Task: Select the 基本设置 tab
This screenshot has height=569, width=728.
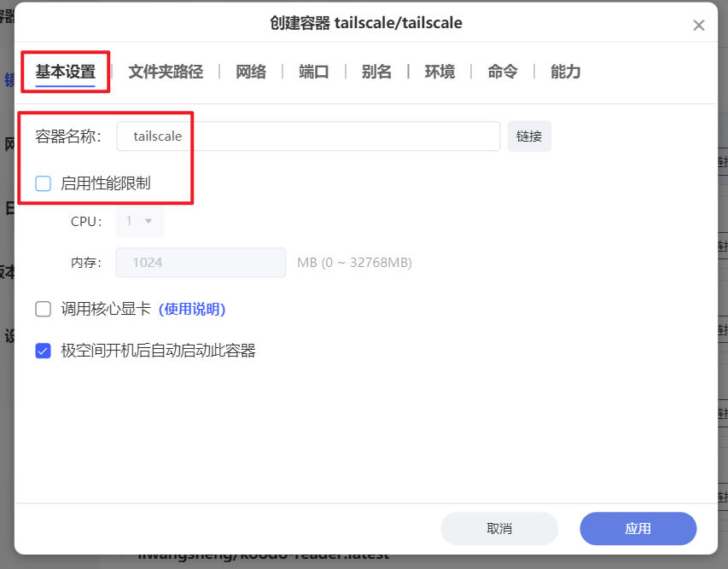Action: 65,72
